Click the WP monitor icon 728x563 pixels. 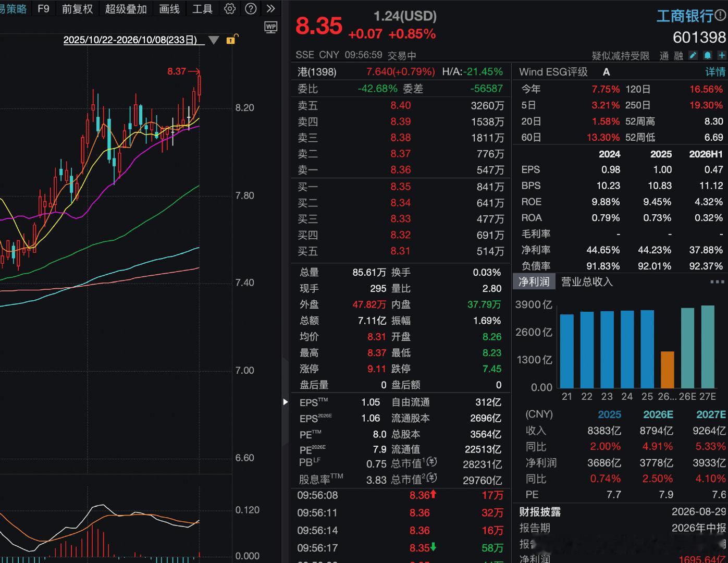click(x=271, y=28)
